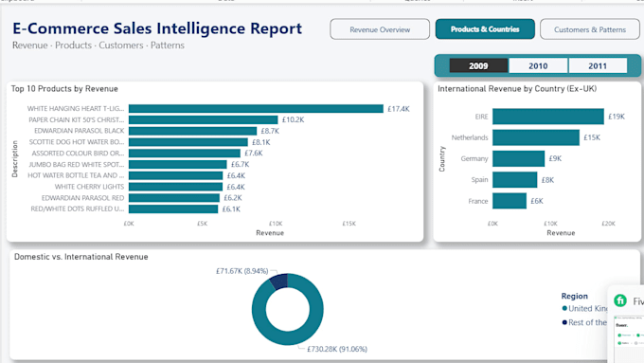Click the PAPER CHAIN KIT 50'S CHRIST bar
644x363 pixels.
203,119
